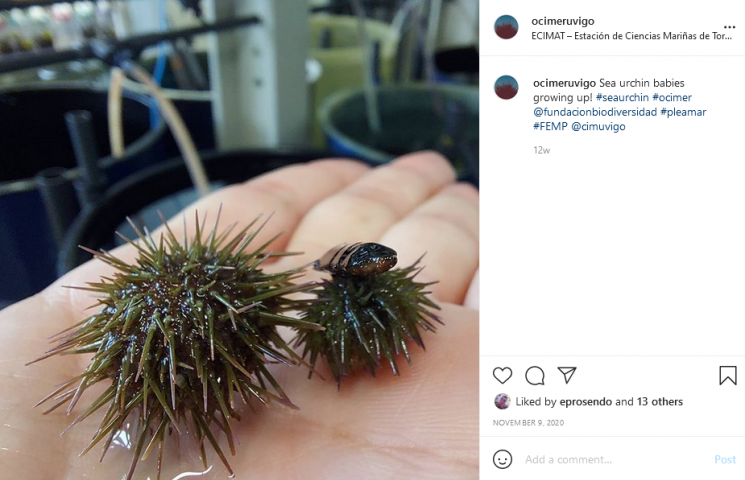Open the three-dot more options menu
This screenshot has height=480, width=745.
tap(729, 27)
